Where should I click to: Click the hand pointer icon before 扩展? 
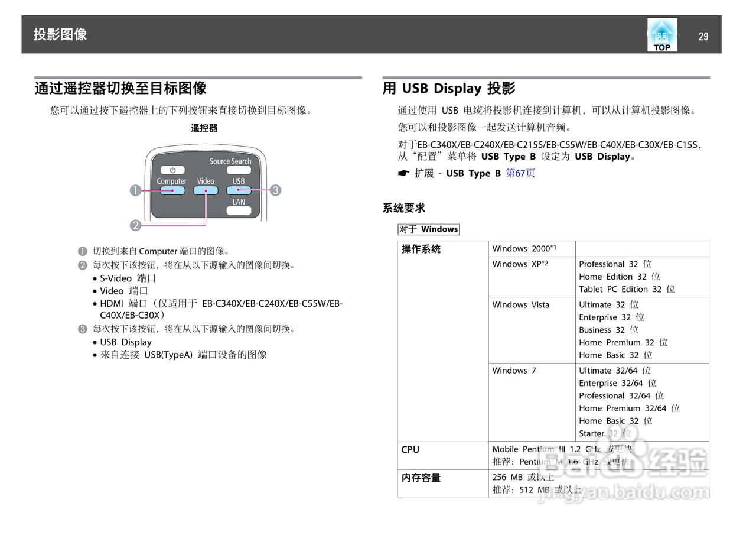[x=403, y=173]
